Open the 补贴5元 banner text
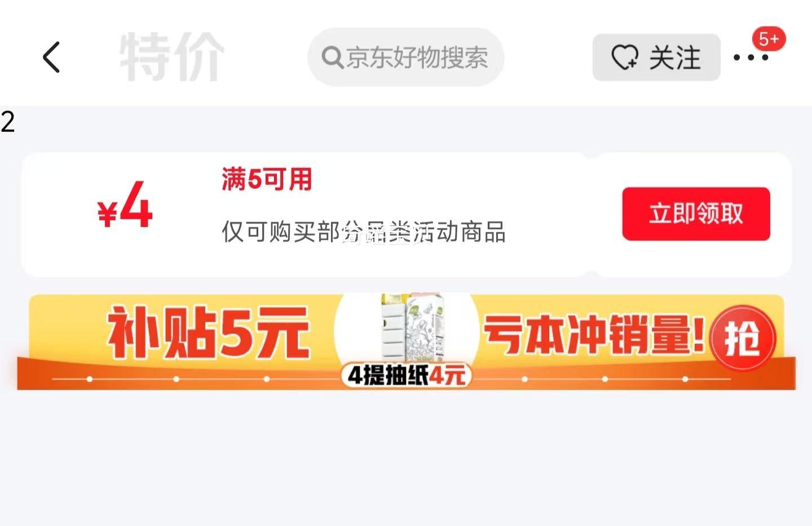Viewport: 812px width, 526px height. coord(208,332)
